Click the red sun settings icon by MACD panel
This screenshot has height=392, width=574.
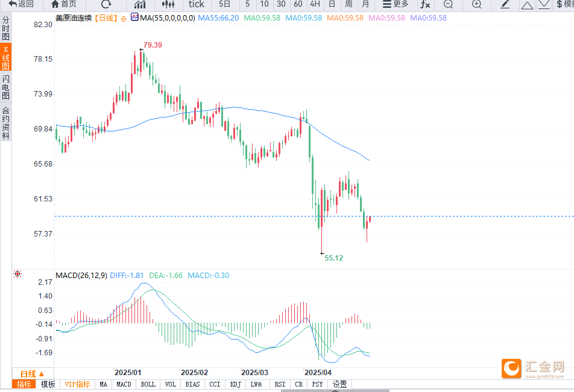[x=17, y=273]
